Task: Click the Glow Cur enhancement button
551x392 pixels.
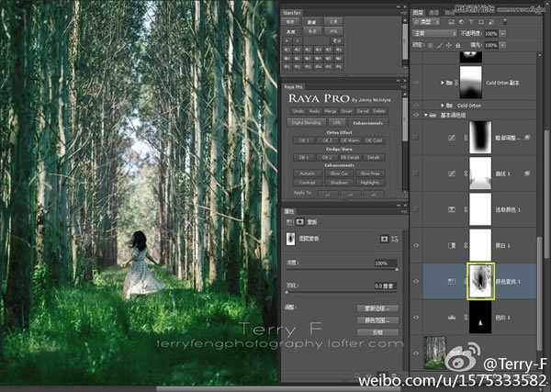Action: [339, 174]
